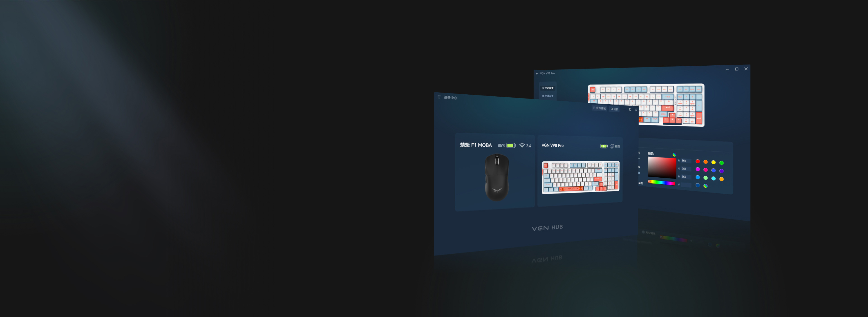Screen dimensions: 868x317
Task: Maximize the VGN V98 Pro window
Action: (x=737, y=69)
